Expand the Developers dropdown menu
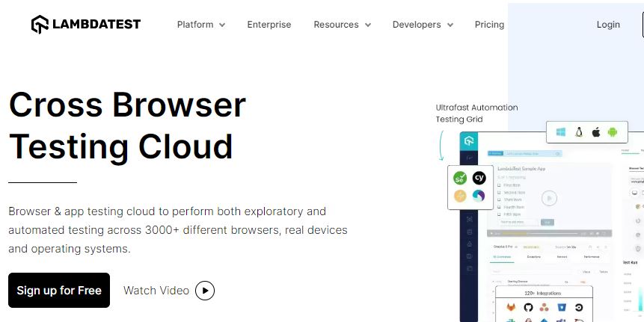This screenshot has width=644, height=322. click(x=423, y=25)
